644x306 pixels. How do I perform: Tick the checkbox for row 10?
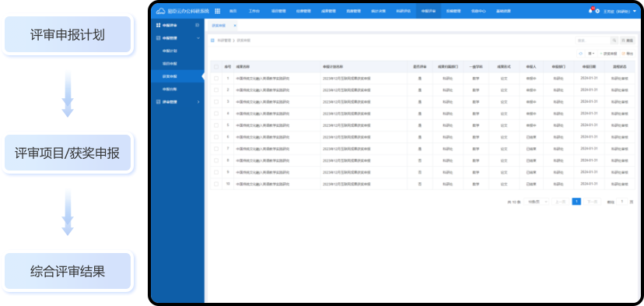point(216,184)
